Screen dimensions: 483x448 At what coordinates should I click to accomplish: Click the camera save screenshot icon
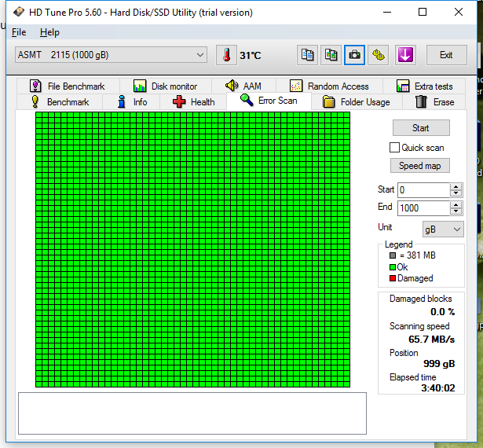[x=355, y=55]
